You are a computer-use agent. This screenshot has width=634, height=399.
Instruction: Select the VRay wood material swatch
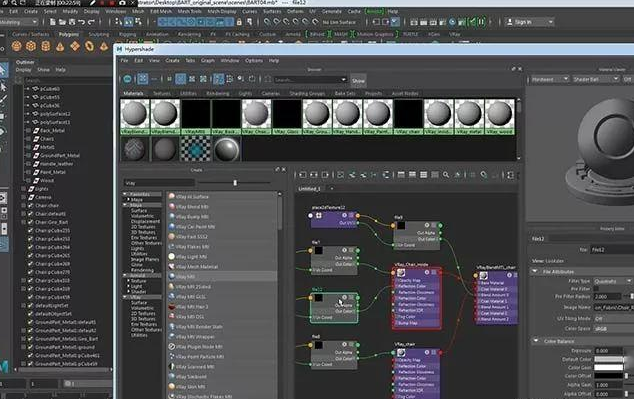pyautogui.click(x=500, y=117)
